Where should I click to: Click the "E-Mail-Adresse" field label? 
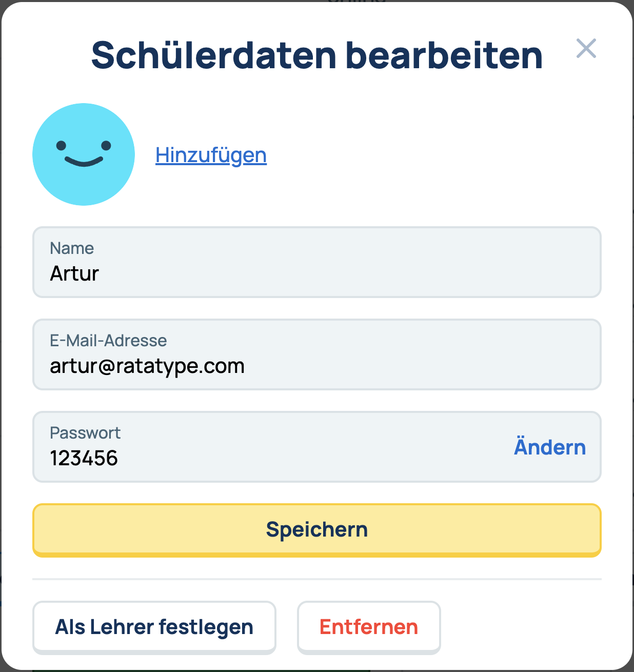(108, 341)
